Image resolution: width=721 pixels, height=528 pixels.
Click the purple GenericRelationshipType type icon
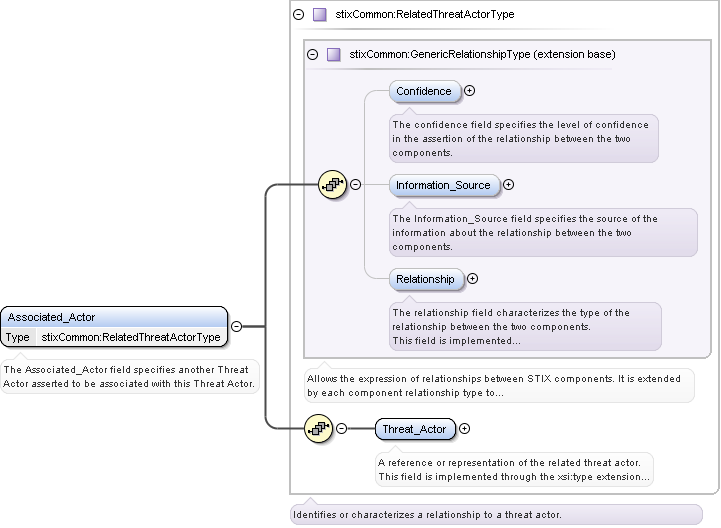click(x=333, y=54)
